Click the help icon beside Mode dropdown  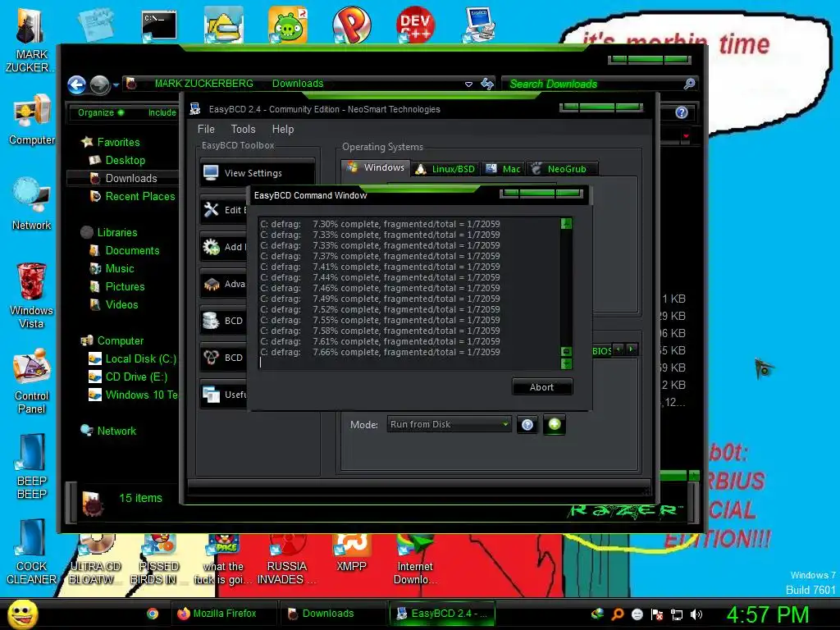tap(527, 425)
